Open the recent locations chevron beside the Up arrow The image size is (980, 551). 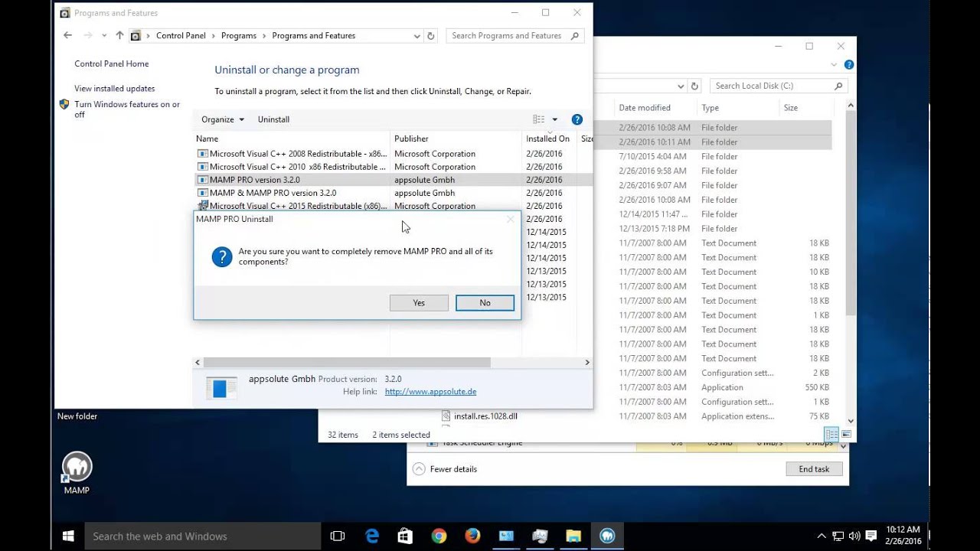104,36
